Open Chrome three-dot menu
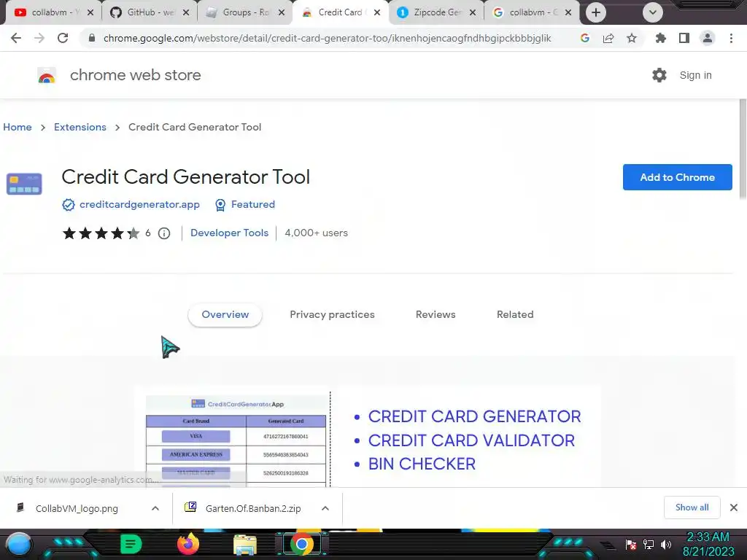Image resolution: width=747 pixels, height=560 pixels. coord(731,38)
